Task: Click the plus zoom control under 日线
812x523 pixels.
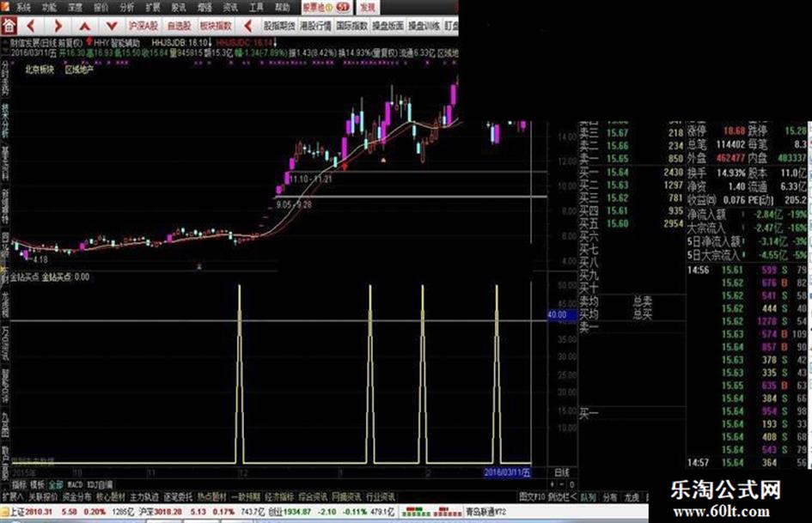Action: 552,484
